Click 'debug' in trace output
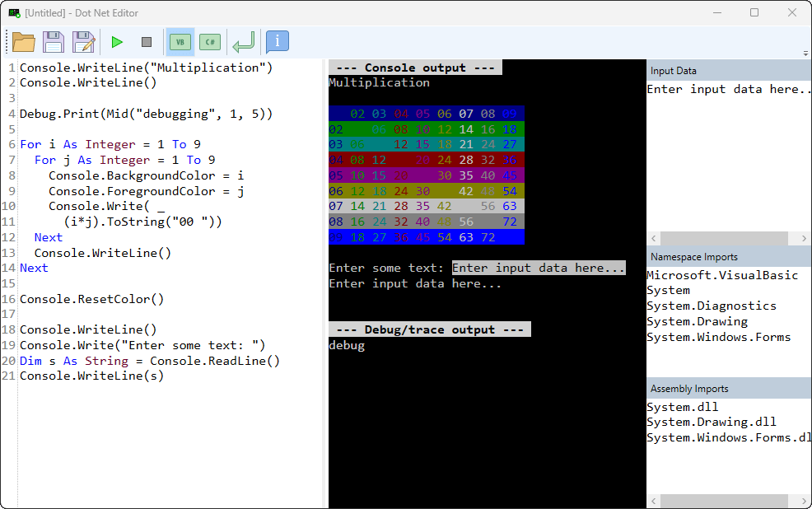The image size is (812, 509). pyautogui.click(x=347, y=345)
